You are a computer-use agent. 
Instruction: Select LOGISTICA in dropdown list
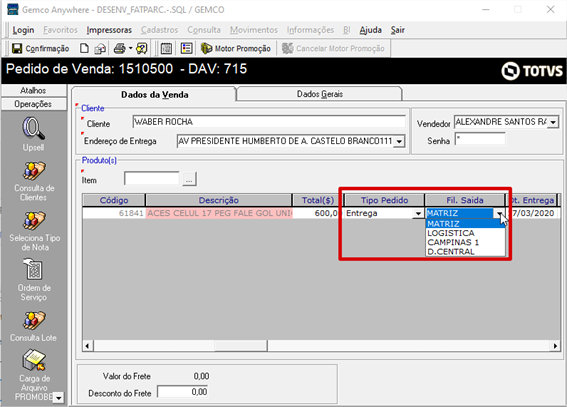[x=465, y=233]
